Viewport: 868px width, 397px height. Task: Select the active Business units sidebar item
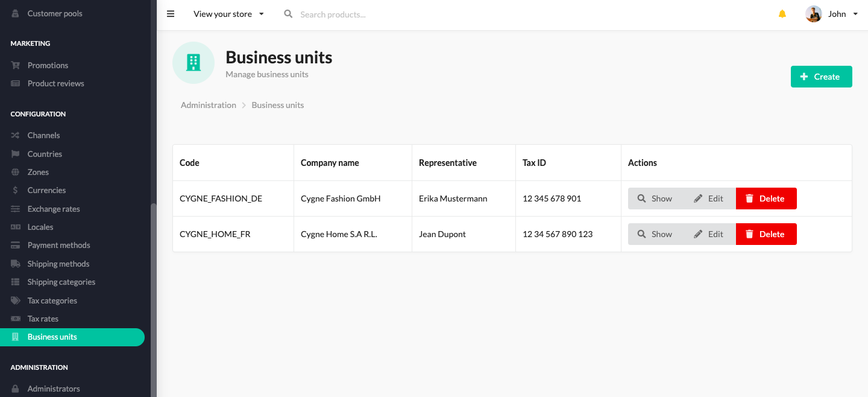72,337
